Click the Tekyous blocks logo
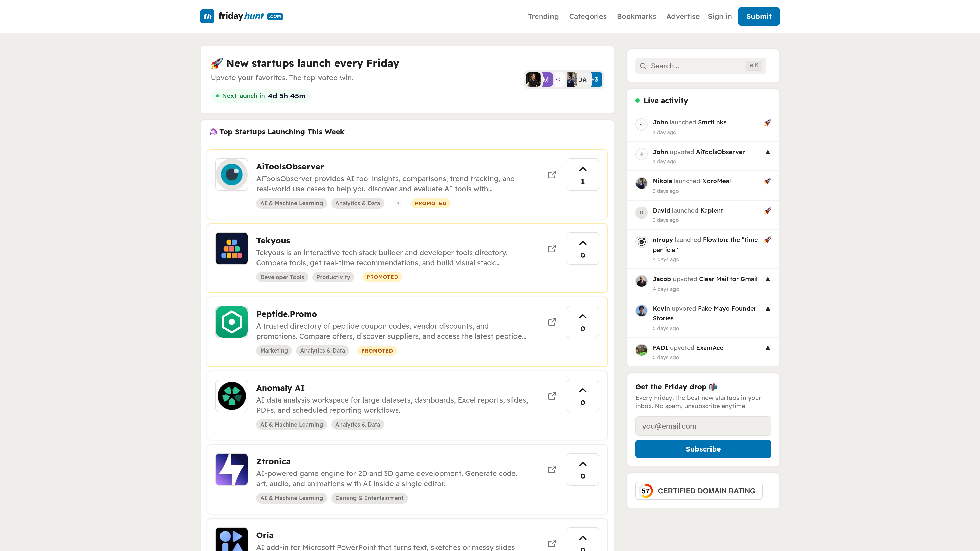This screenshot has width=980, height=551. click(x=232, y=248)
